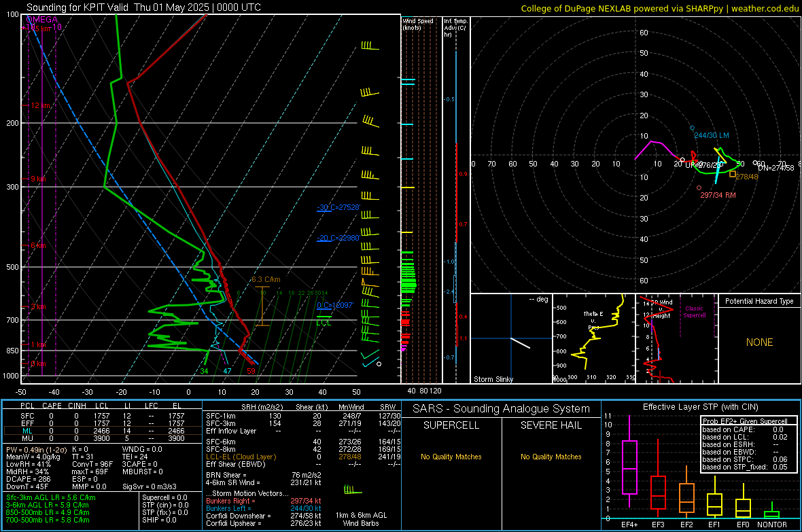
Task: Click the 1km & 6km AGL wind barb symbol
Action: [353, 490]
